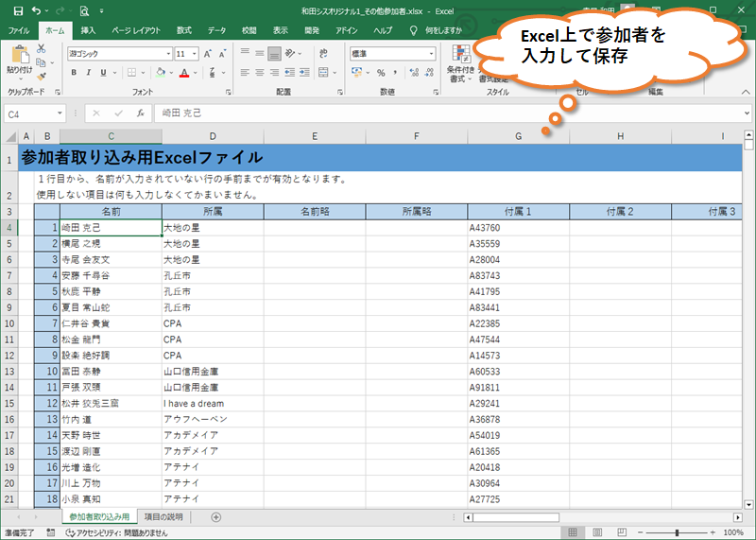The image size is (756, 540).
Task: Expand the formula bar
Action: (747, 113)
